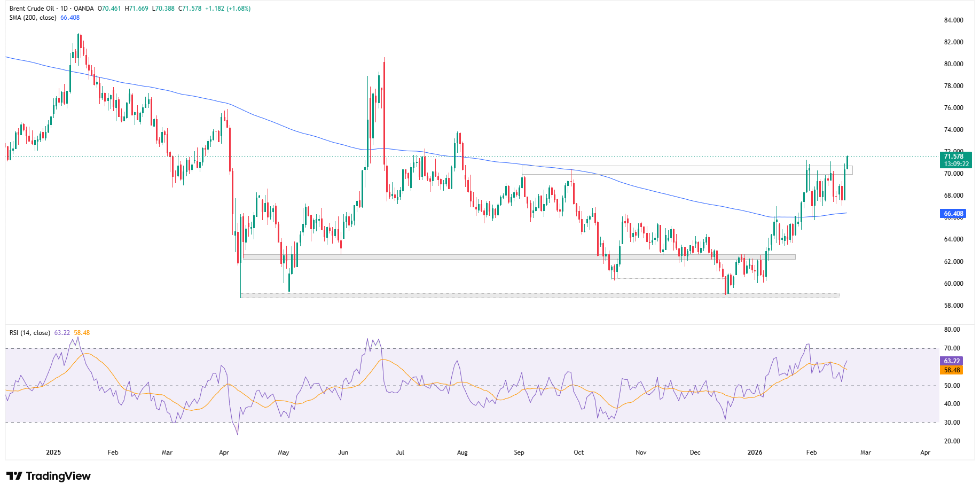Select the RSI (14, close) indicator legend
The width and height of the screenshot is (980, 492).
point(30,333)
